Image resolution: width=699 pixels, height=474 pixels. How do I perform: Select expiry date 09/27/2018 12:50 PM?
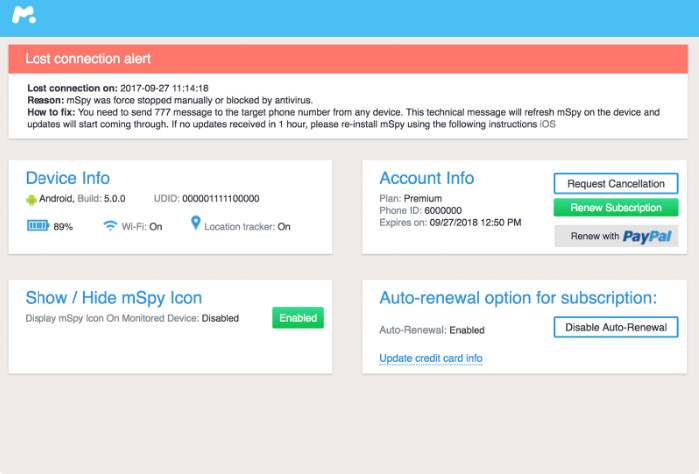[x=475, y=223]
